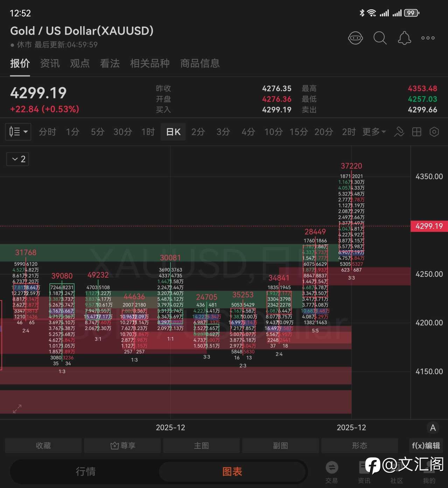
Task: Open chart settings via hexagon gear icon
Action: 434,132
